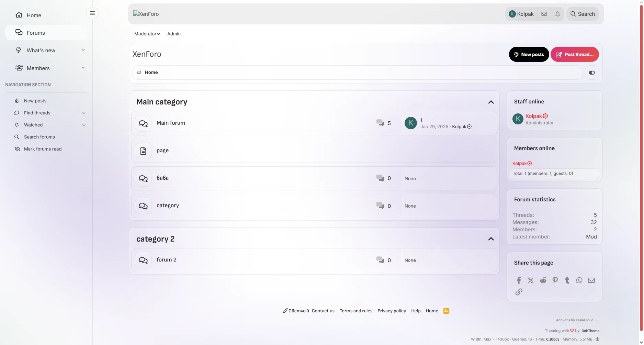
Task: Share page on Tumblr
Action: click(567, 280)
